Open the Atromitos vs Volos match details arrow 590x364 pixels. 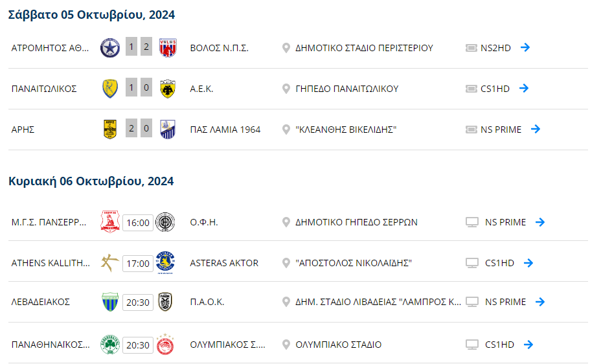525,47
